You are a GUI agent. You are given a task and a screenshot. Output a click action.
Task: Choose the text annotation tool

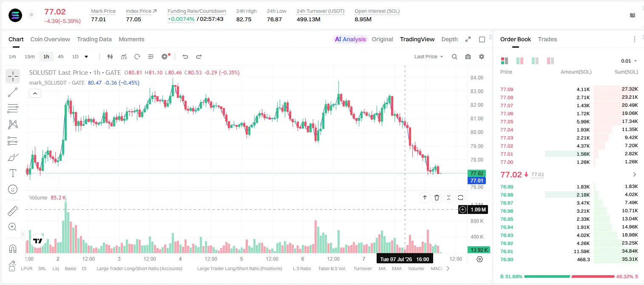click(13, 173)
